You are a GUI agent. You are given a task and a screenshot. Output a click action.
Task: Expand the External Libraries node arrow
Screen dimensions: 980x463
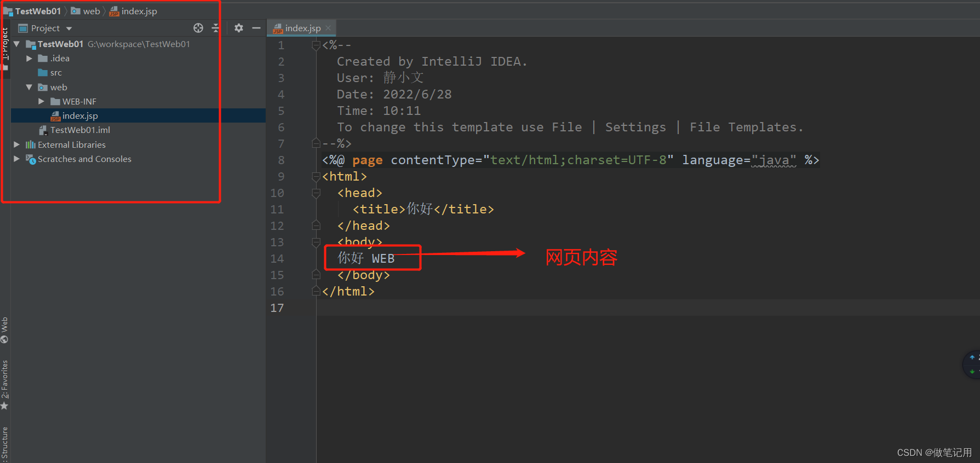click(16, 144)
